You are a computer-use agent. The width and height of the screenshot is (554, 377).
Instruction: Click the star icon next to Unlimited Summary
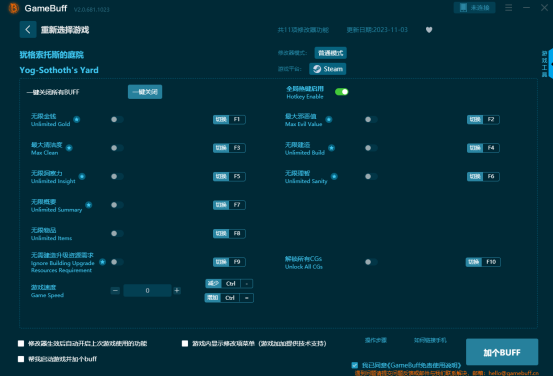tap(89, 205)
